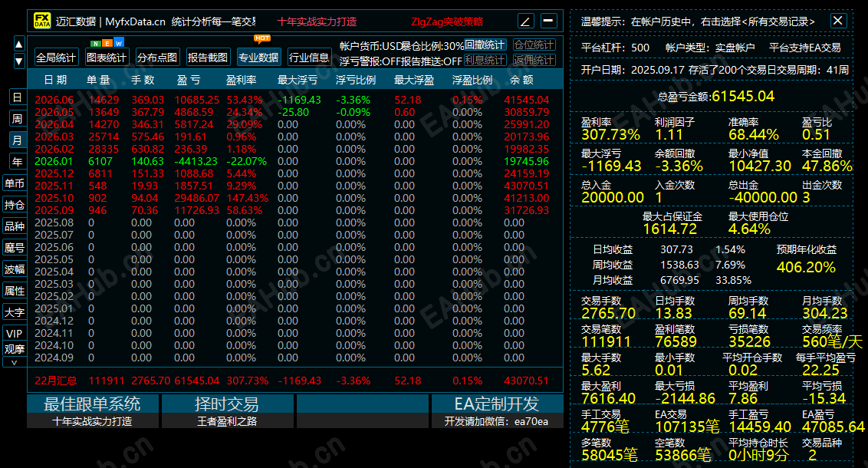Open the 图表统计 tab
The image size is (868, 468).
pos(107,58)
